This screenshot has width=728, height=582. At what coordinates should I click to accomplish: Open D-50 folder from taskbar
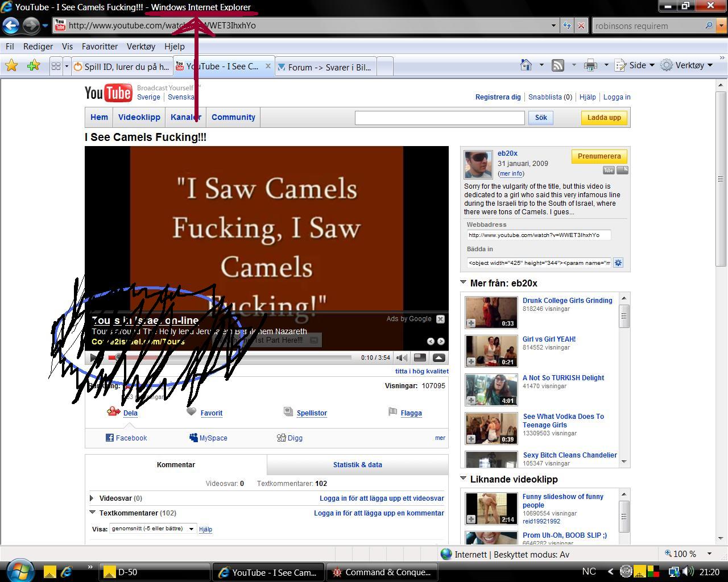[155, 572]
